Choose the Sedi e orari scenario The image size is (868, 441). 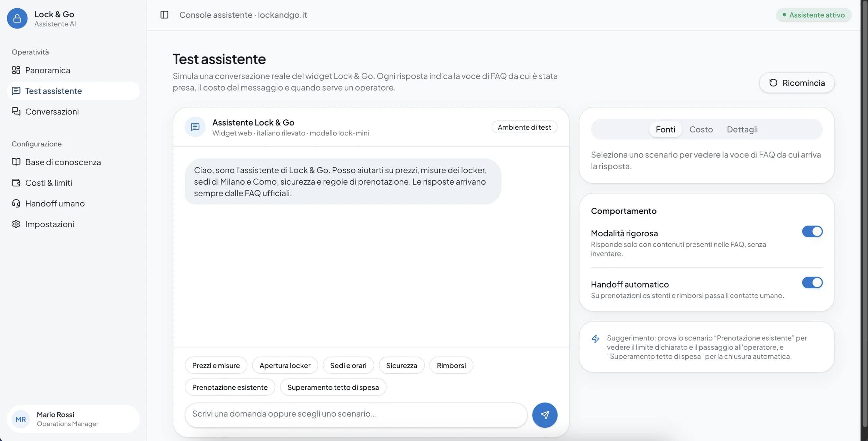click(348, 365)
